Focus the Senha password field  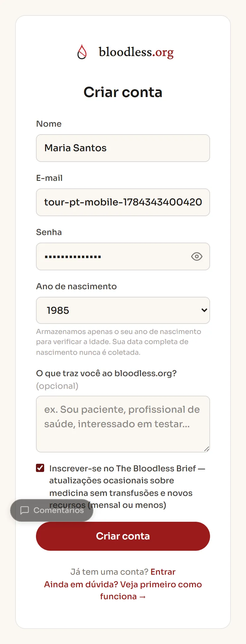tap(123, 256)
